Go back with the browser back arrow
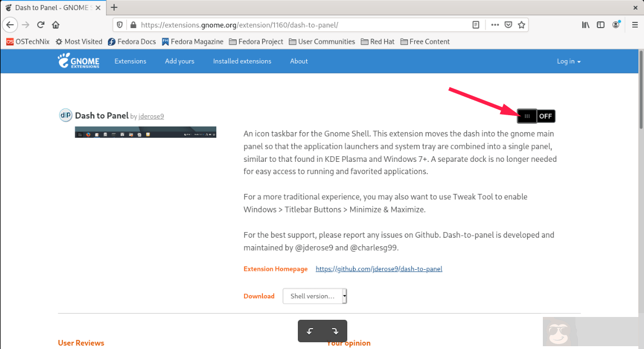Image resolution: width=644 pixels, height=349 pixels. tap(10, 25)
